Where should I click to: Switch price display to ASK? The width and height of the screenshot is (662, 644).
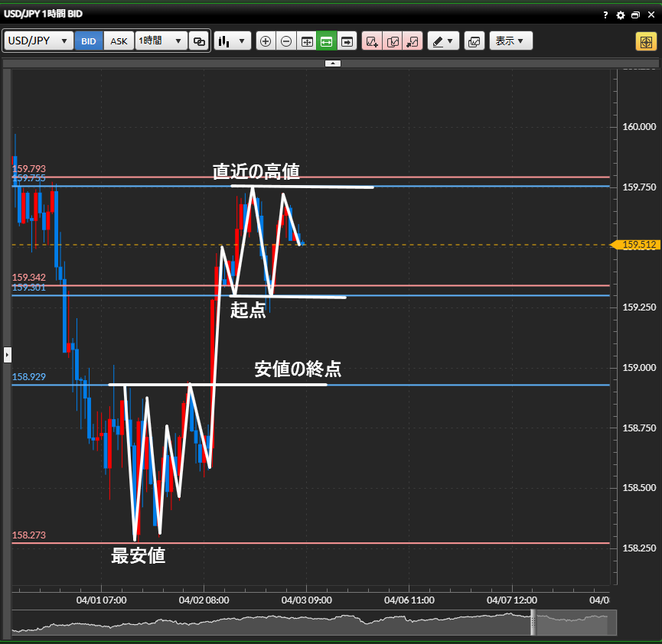pyautogui.click(x=119, y=41)
